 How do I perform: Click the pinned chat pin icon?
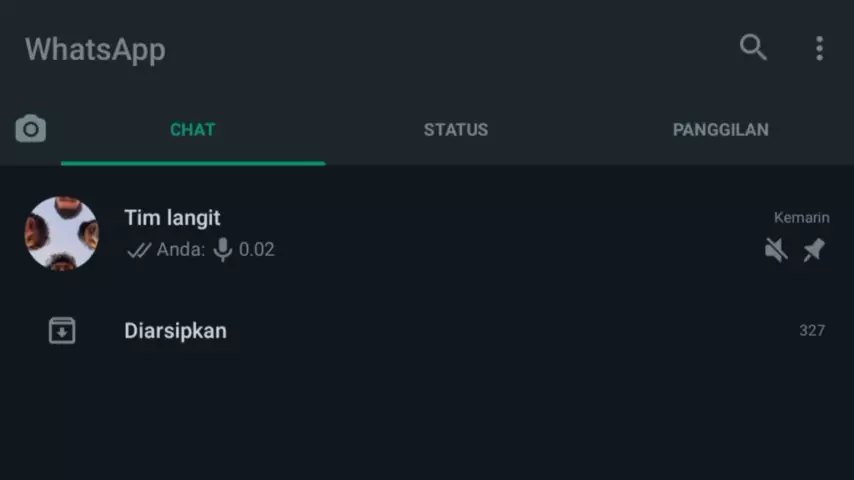pyautogui.click(x=814, y=250)
